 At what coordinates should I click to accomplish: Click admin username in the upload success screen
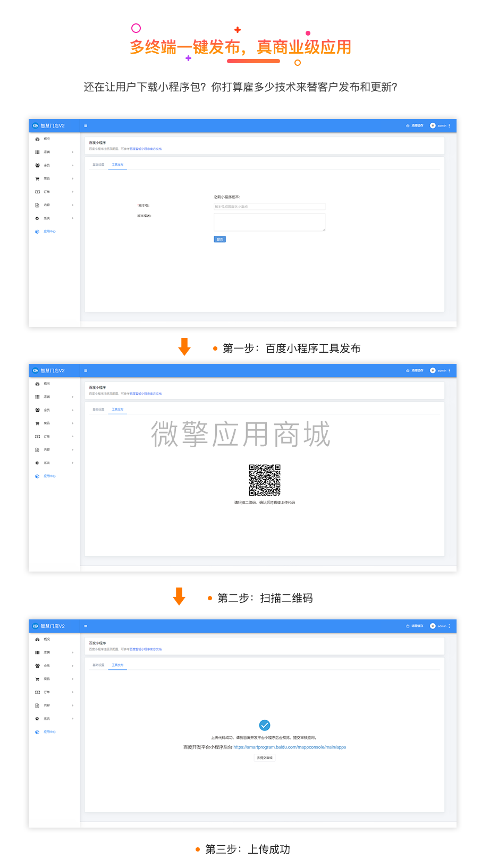(x=442, y=626)
